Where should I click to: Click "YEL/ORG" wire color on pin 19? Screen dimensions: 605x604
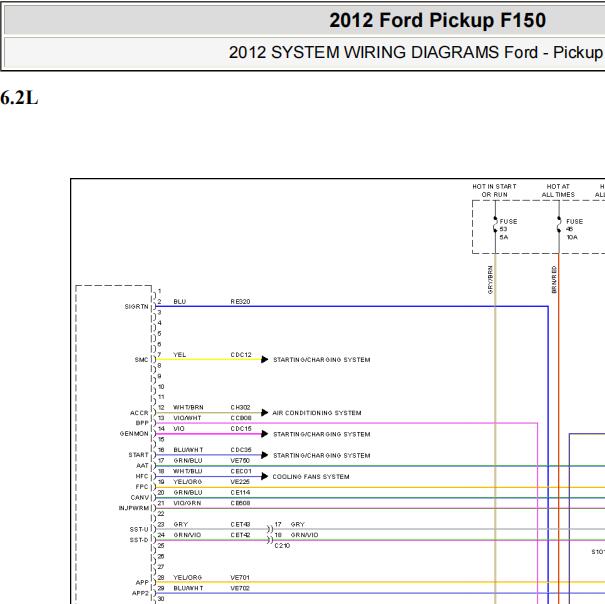coord(188,482)
